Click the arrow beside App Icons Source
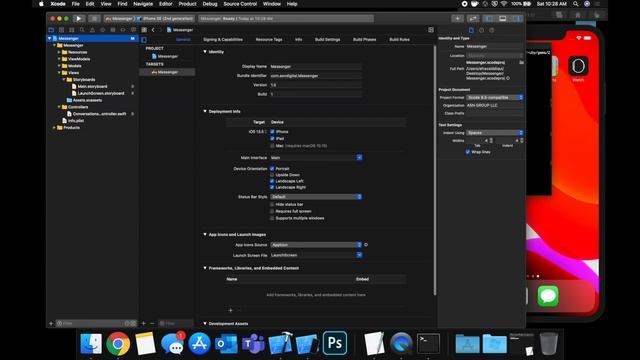The width and height of the screenshot is (640, 360). 366,244
